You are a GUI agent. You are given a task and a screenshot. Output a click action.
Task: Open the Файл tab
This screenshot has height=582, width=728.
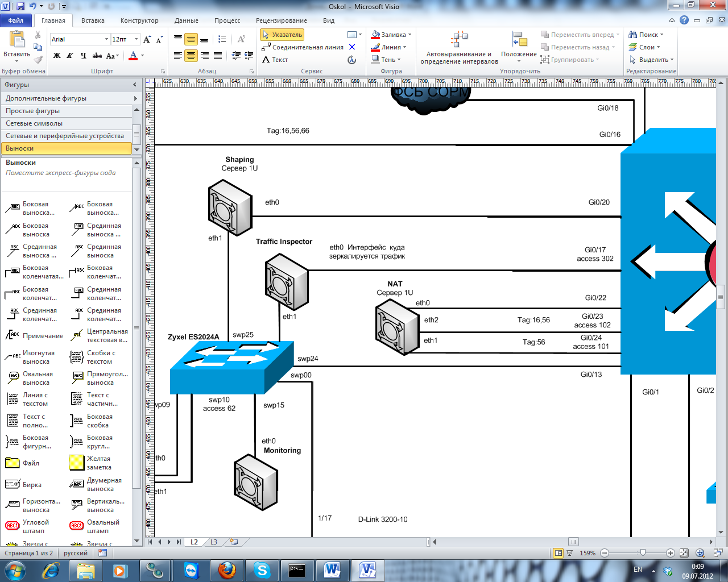point(16,20)
